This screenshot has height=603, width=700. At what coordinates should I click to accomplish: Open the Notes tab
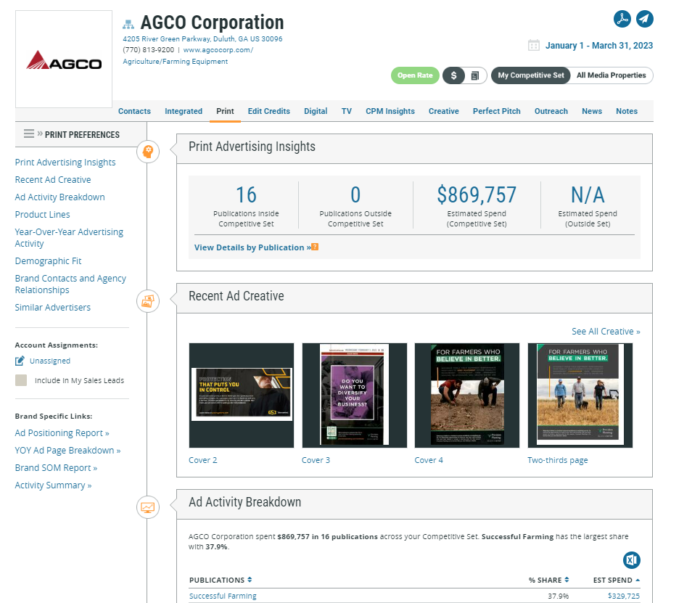coord(627,111)
